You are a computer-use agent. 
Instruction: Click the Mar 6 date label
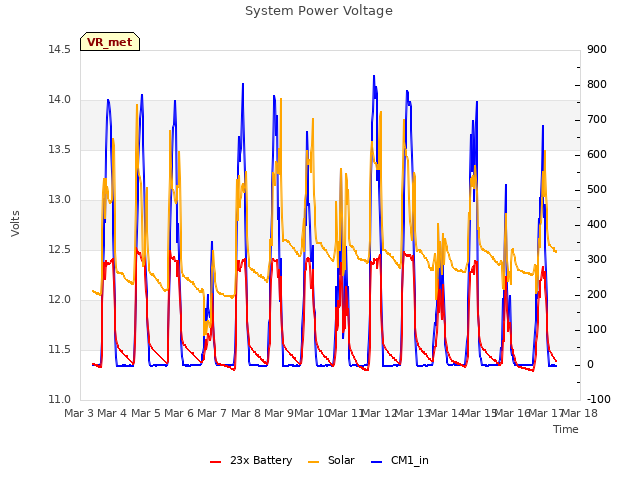click(179, 413)
